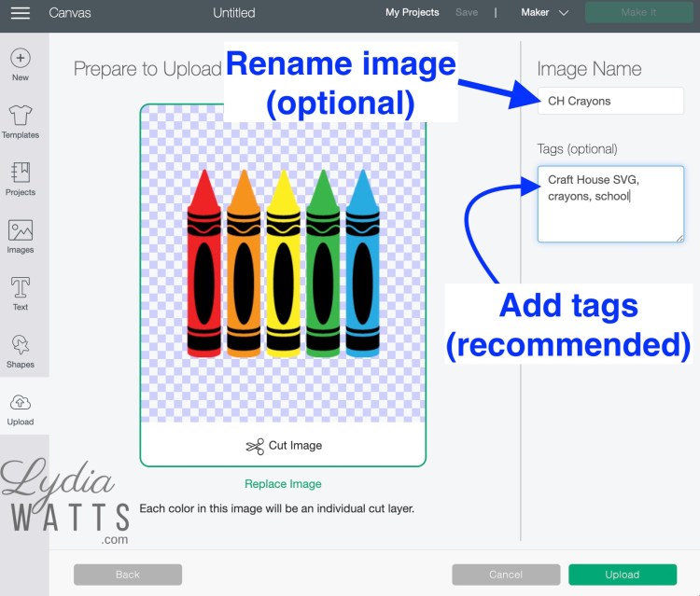
Task: Open the hamburger menu
Action: coord(21,13)
